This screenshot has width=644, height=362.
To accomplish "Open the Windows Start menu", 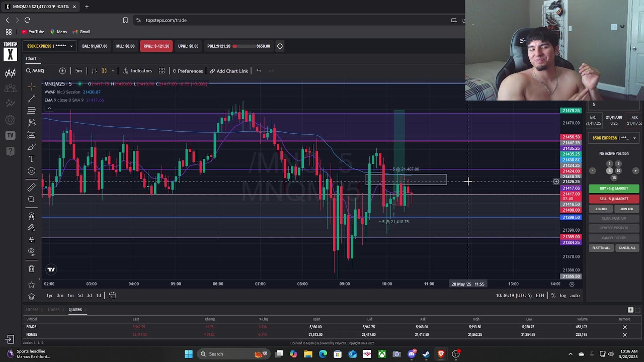I will click(189, 354).
